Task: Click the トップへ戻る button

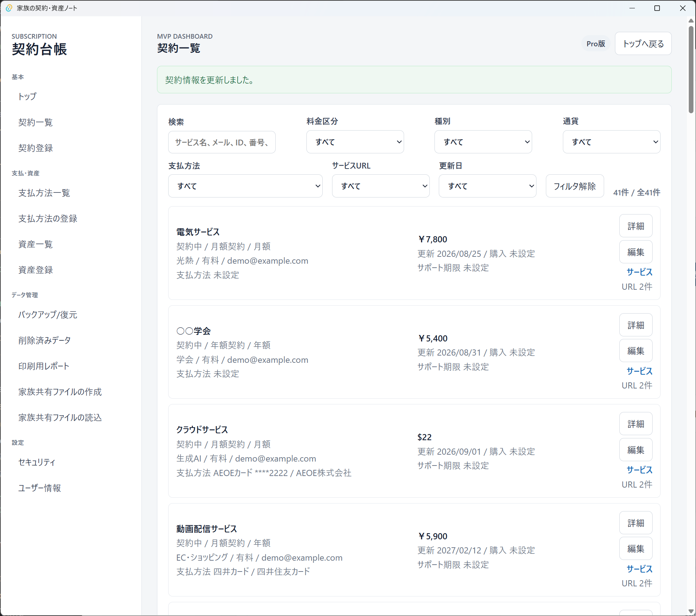Action: tap(643, 43)
